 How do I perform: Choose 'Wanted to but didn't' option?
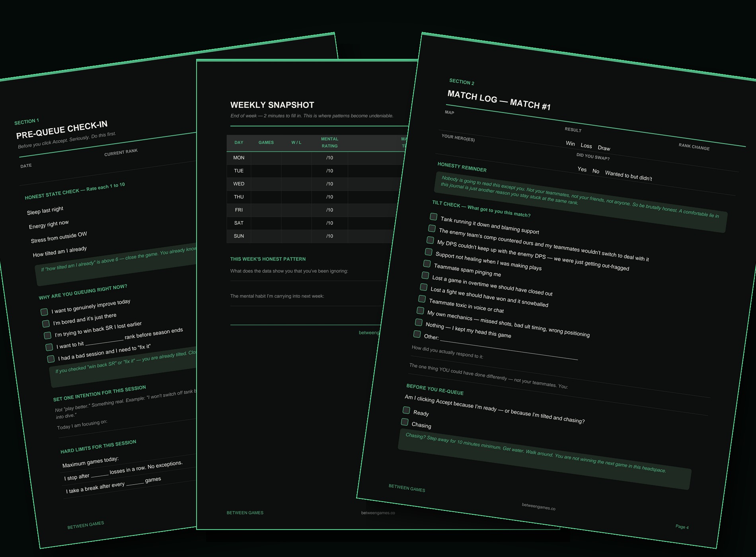pyautogui.click(x=628, y=175)
